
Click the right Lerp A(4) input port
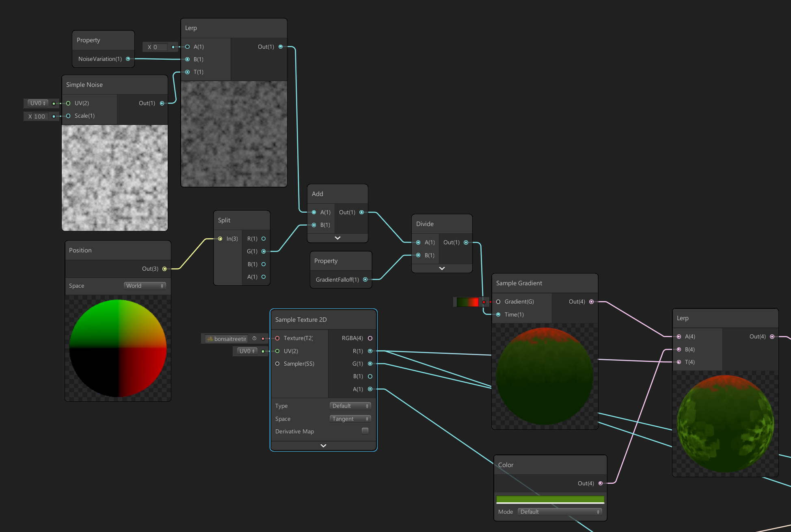(x=679, y=336)
